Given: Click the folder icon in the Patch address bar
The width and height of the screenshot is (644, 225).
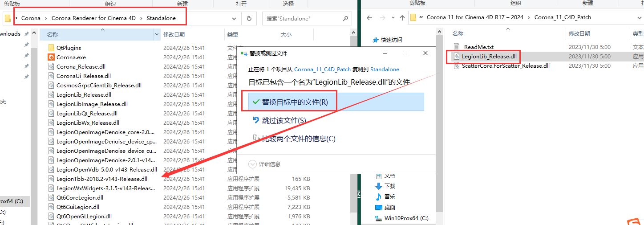Looking at the screenshot, I should click(413, 18).
